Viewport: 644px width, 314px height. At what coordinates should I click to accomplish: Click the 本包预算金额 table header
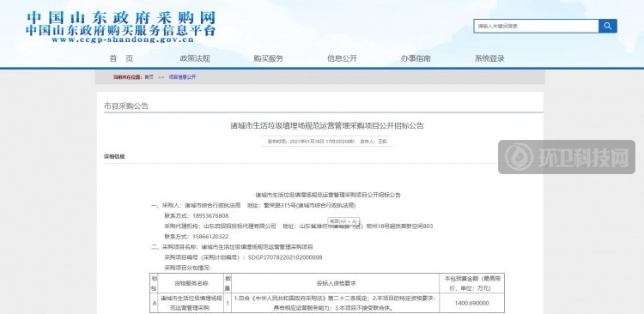[472, 284]
